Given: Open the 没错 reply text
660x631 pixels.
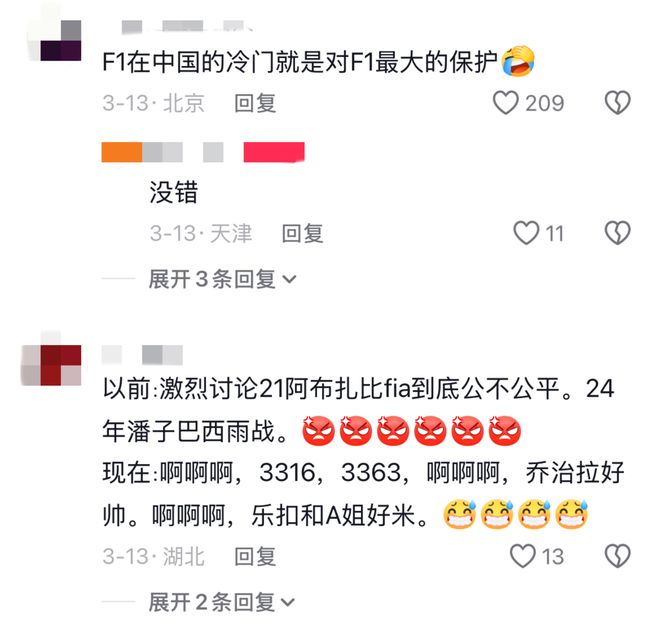Looking at the screenshot, I should (173, 192).
